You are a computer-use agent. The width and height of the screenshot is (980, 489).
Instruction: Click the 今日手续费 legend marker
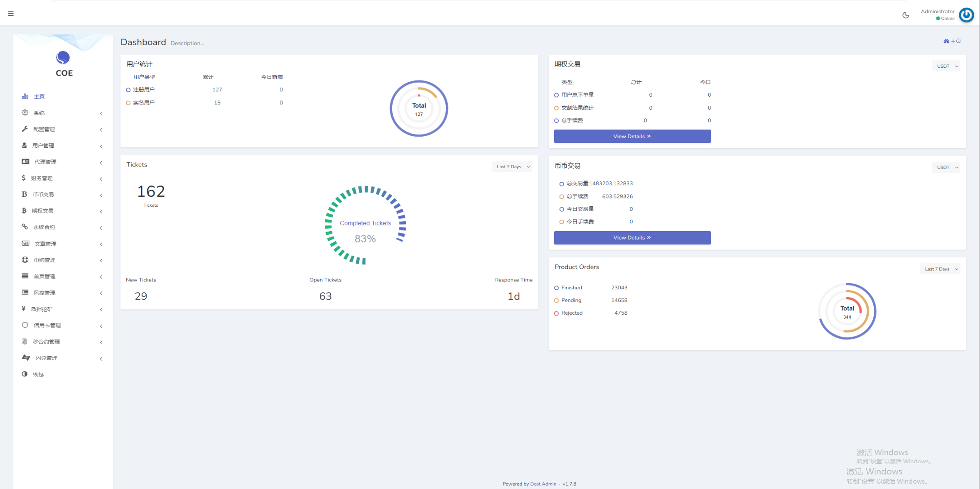pos(562,222)
